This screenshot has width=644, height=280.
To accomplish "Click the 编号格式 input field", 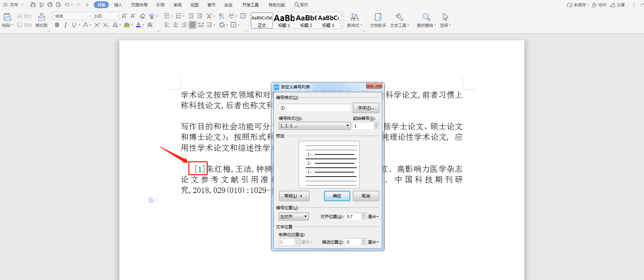I will click(315, 108).
